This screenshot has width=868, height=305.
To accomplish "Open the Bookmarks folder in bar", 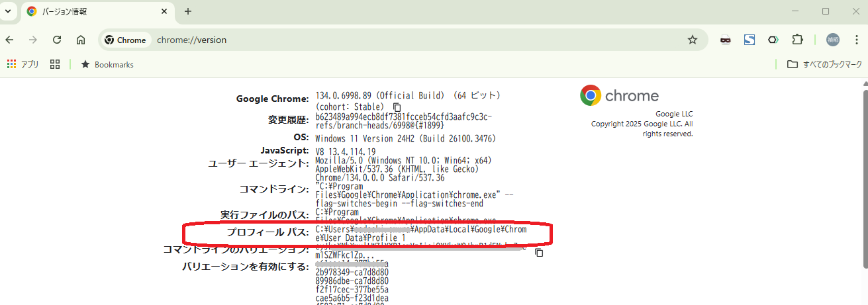I will click(x=107, y=64).
